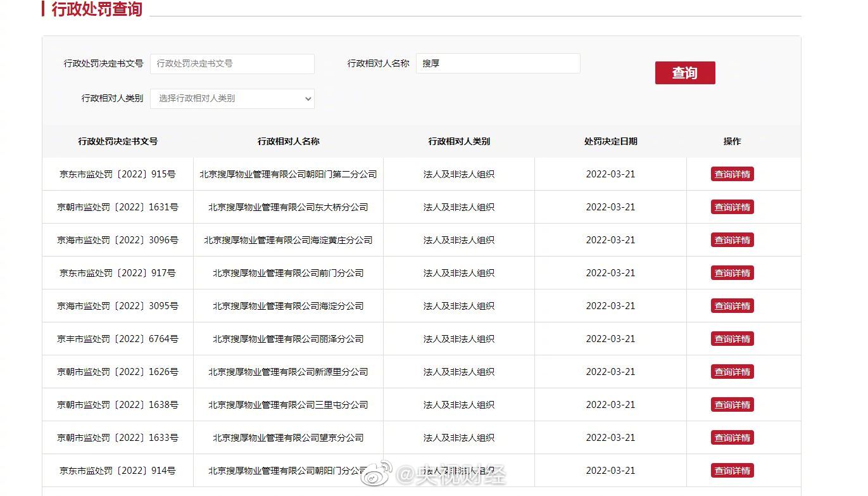Image resolution: width=868 pixels, height=496 pixels.
Task: Select the 处罚决定日期 column header
Action: tap(610, 141)
